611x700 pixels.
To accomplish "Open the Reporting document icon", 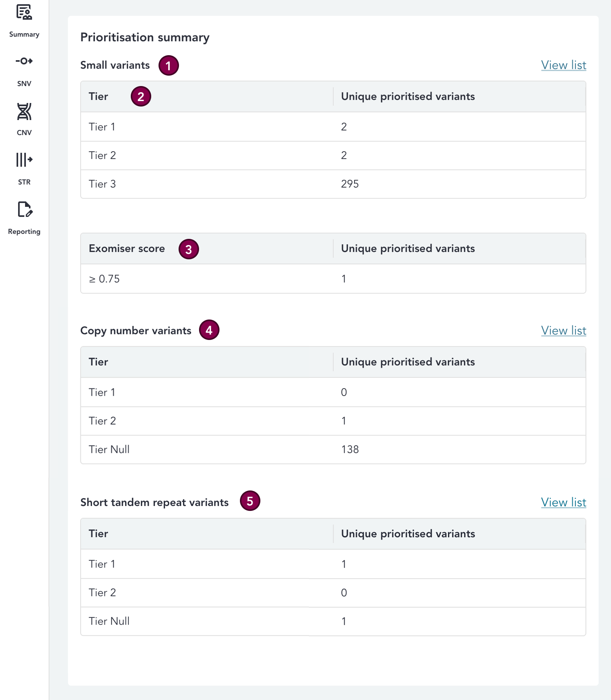I will (x=24, y=209).
